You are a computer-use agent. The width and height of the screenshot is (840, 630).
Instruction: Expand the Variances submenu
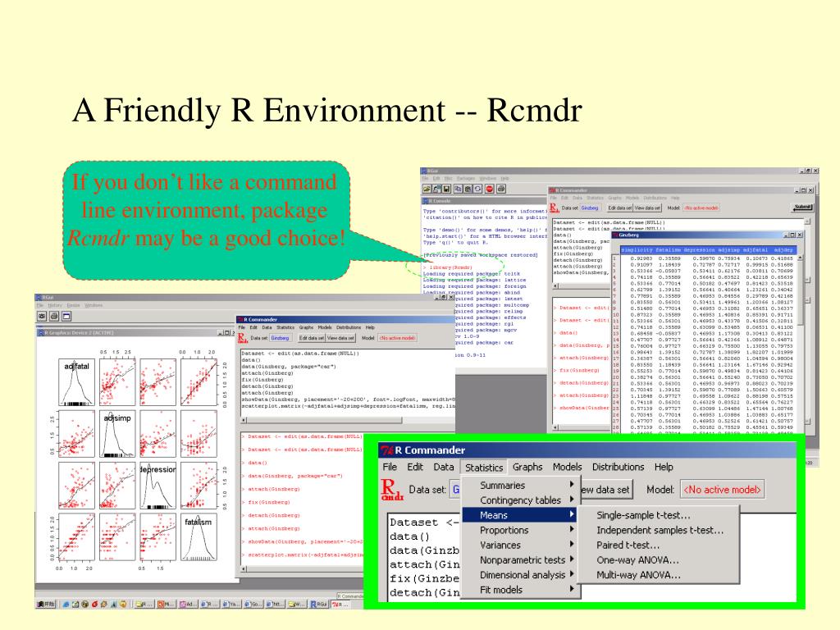tap(521, 546)
